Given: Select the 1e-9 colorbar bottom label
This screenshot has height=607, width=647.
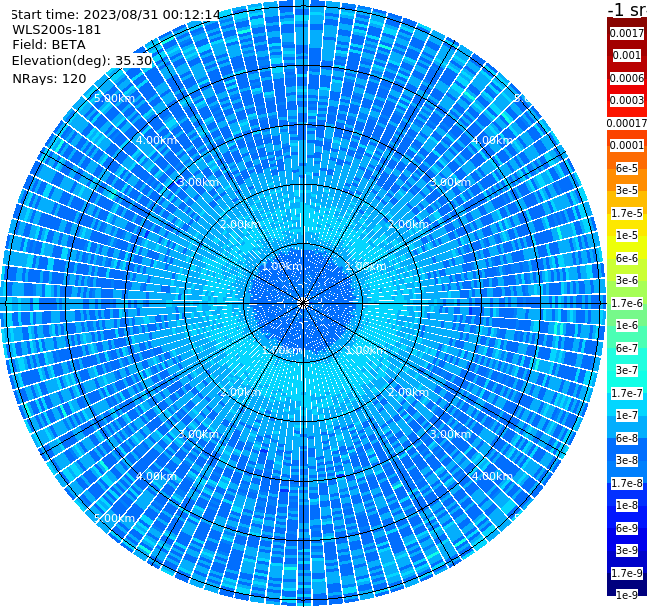Looking at the screenshot, I should pos(627,595).
